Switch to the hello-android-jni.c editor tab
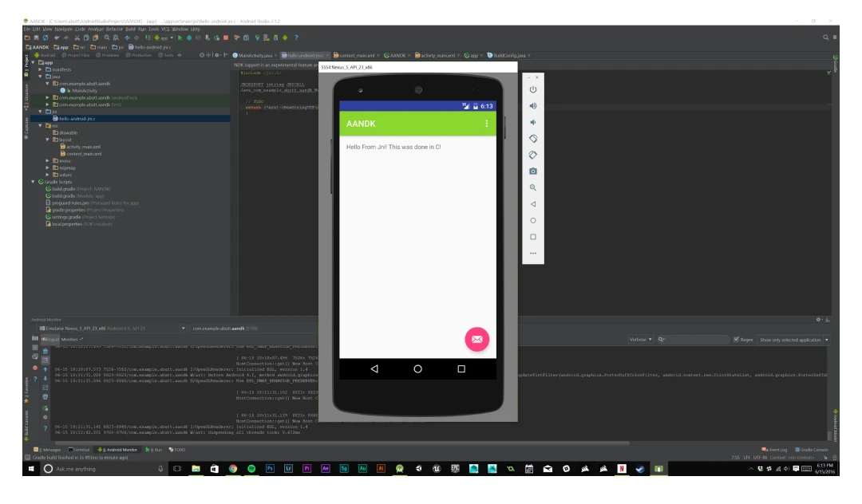Image resolution: width=862 pixels, height=504 pixels. coord(306,57)
